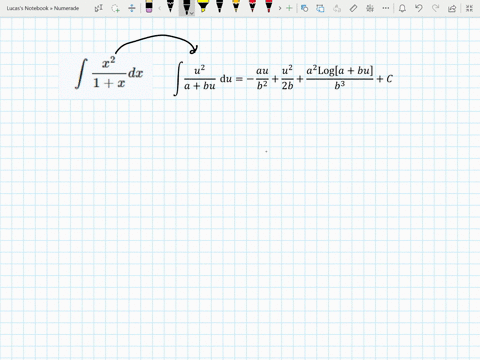Choose the Insert or Remove Space tool
This screenshot has height=360, width=480.
tap(132, 8)
